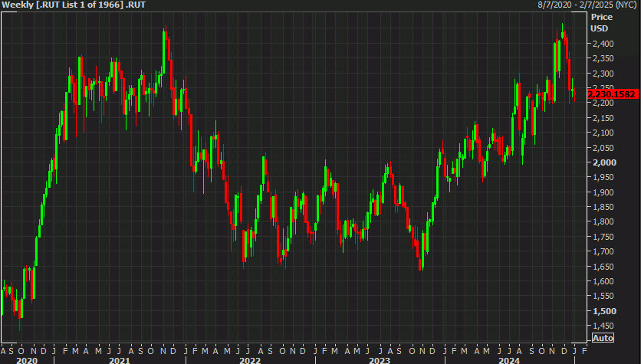Viewport: 641px width, 364px height.
Task: Click the 1,900 price axis label
Action: 602,192
